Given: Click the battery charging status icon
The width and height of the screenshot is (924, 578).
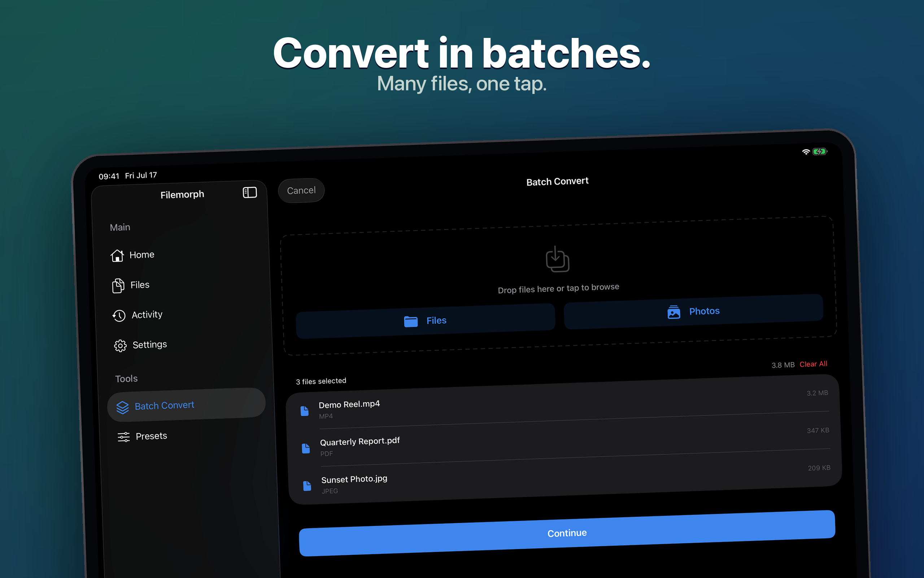Looking at the screenshot, I should (x=819, y=151).
